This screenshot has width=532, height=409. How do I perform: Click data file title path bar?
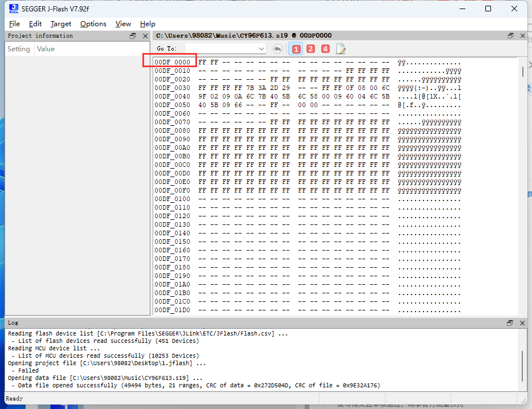[244, 36]
